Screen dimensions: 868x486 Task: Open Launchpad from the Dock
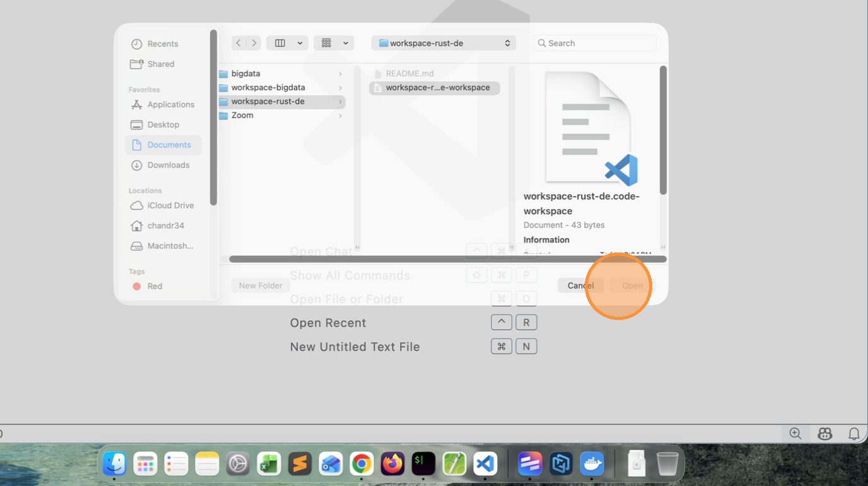coord(145,464)
